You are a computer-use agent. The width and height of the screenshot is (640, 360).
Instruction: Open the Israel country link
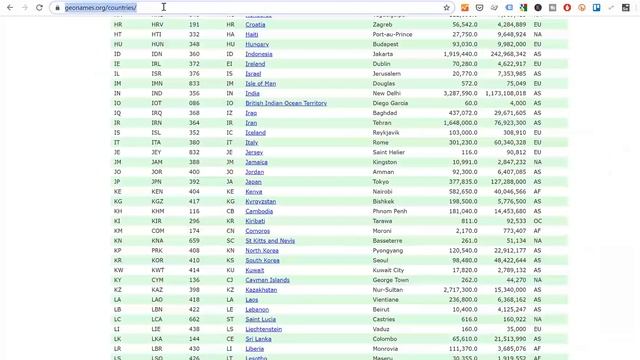pyautogui.click(x=253, y=73)
